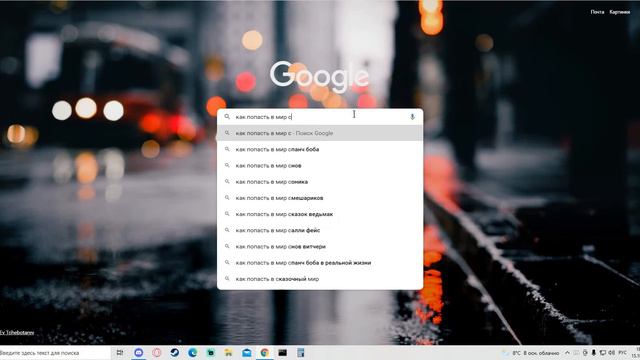Click the microphone tray icon
Image resolution: width=640 pixels, height=360 pixels.
point(593,353)
